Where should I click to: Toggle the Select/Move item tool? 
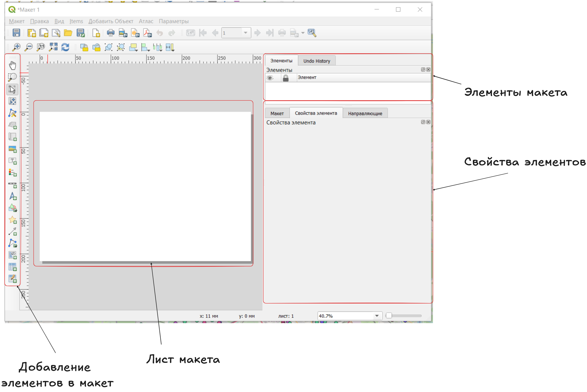[12, 89]
